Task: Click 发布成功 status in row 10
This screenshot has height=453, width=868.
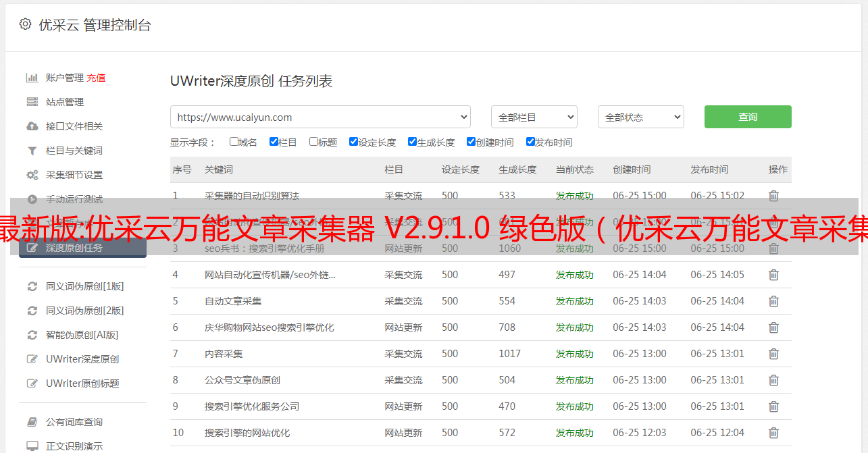Action: pos(575,433)
